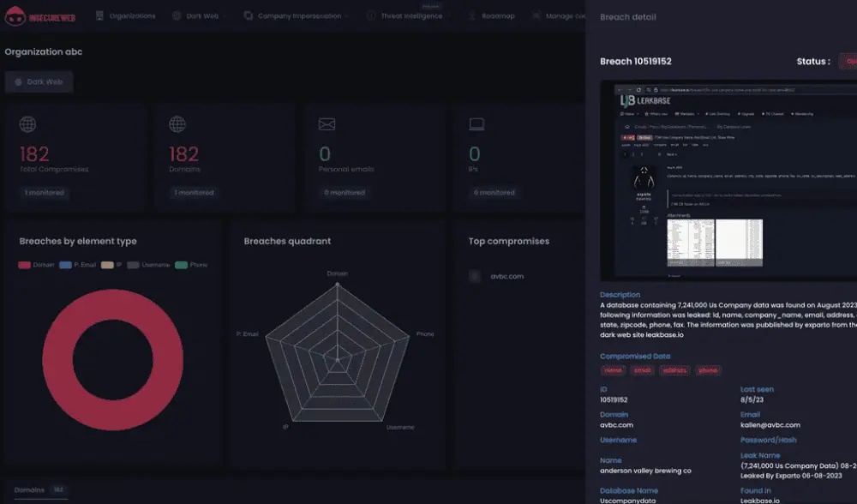Expand the Company Impersonation dropdown
This screenshot has width=857, height=504.
coord(297,15)
